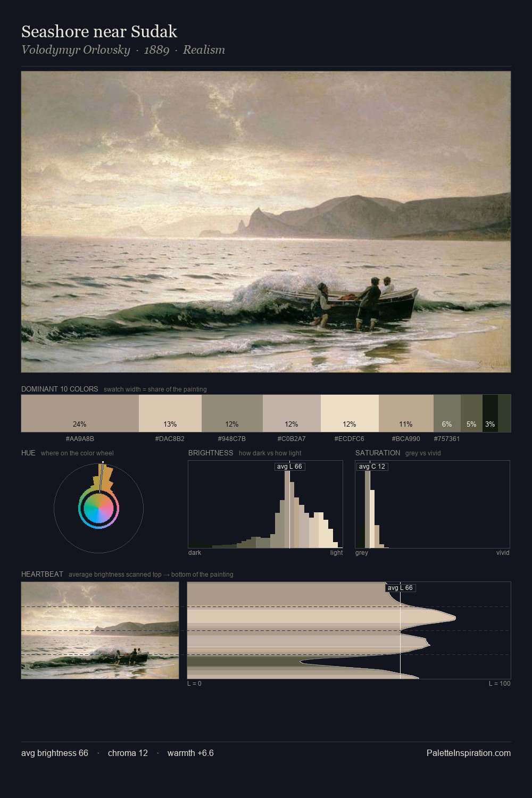Click the #757361 6% swatch
This screenshot has width=532, height=798.
447,413
